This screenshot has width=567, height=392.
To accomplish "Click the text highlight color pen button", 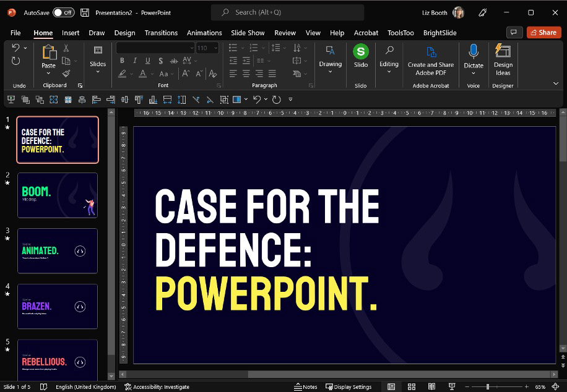I will point(122,74).
